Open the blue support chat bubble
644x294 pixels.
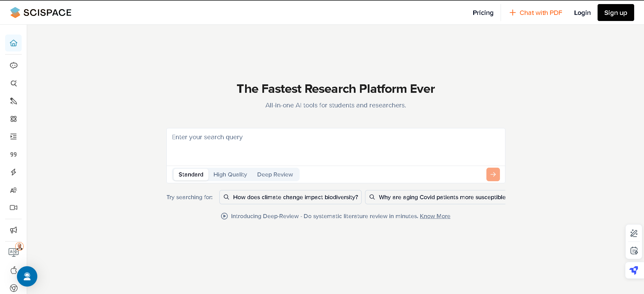(x=27, y=276)
